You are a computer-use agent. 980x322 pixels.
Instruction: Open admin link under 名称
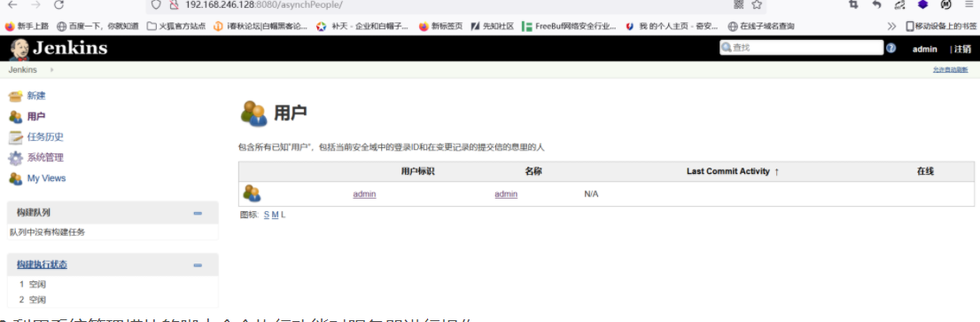click(506, 194)
